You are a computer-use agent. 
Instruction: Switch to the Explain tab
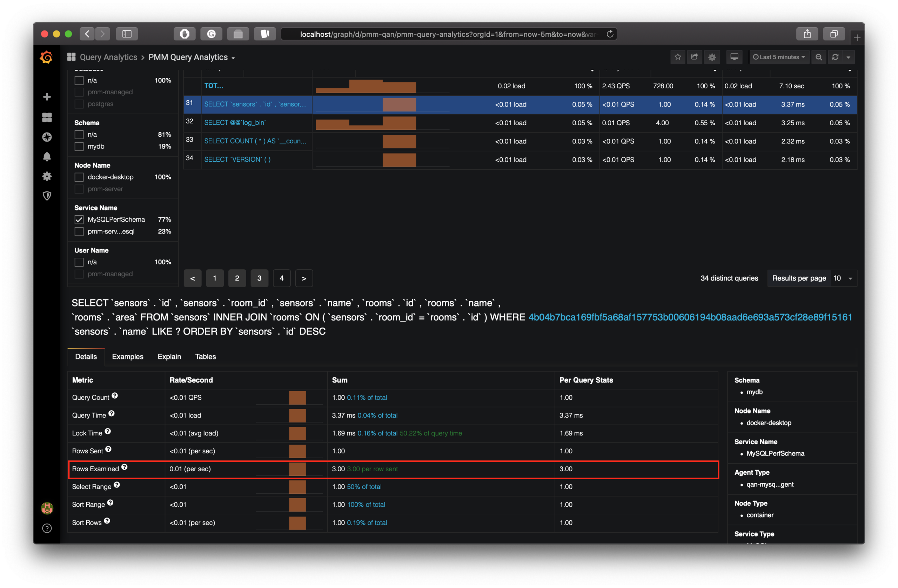(x=169, y=357)
